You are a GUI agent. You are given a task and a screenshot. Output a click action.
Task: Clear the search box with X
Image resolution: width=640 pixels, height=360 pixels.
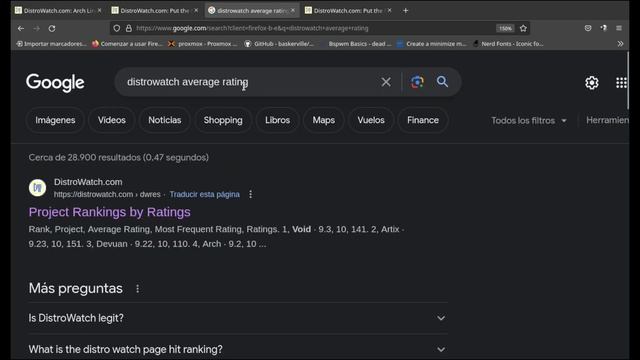[386, 82]
